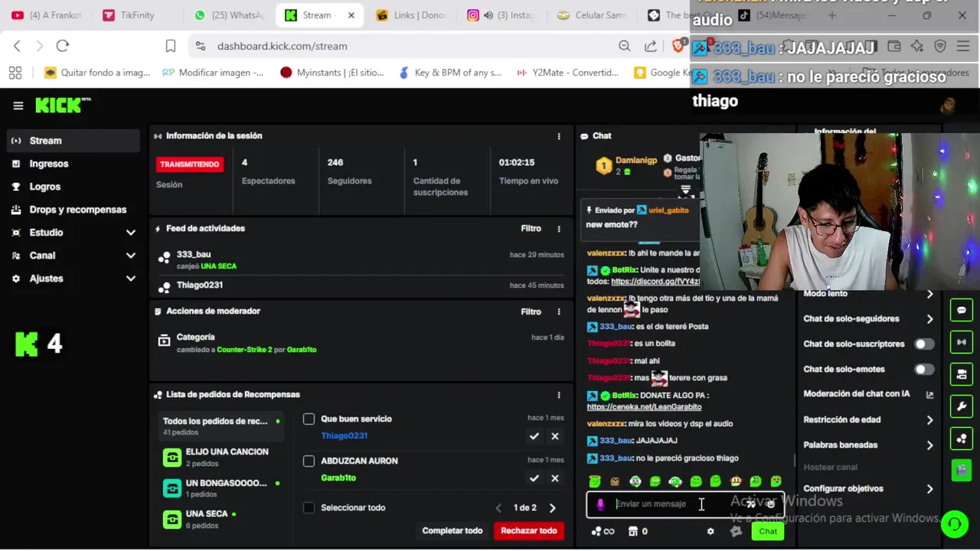Open Drops y recompensas in the sidebar
The height and width of the screenshot is (551, 980).
[73, 210]
